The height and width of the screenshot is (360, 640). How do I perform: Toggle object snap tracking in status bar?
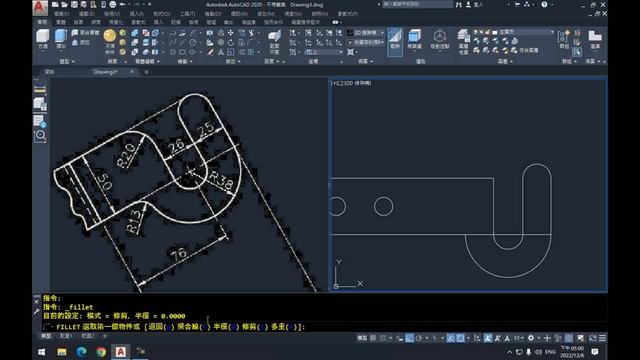[x=451, y=338]
